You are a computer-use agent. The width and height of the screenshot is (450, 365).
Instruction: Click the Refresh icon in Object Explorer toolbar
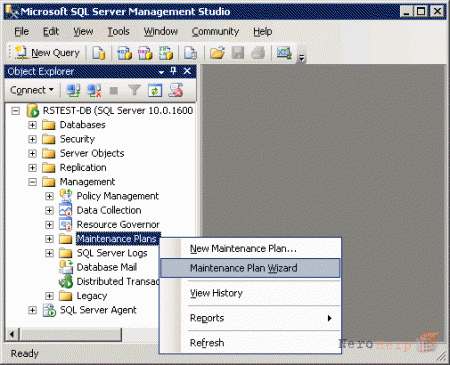point(155,90)
